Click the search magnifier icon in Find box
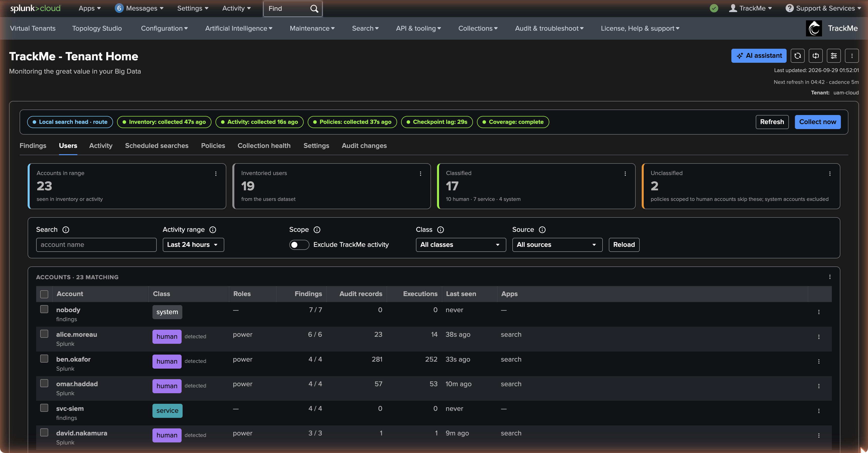 (314, 9)
